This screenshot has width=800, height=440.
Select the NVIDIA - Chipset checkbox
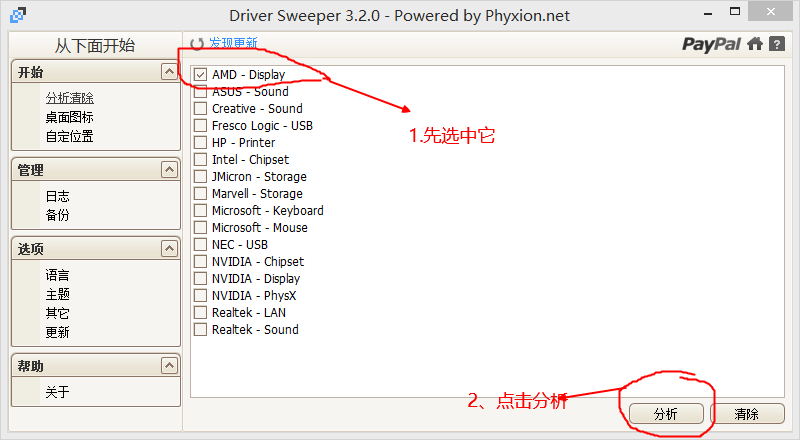tap(201, 261)
